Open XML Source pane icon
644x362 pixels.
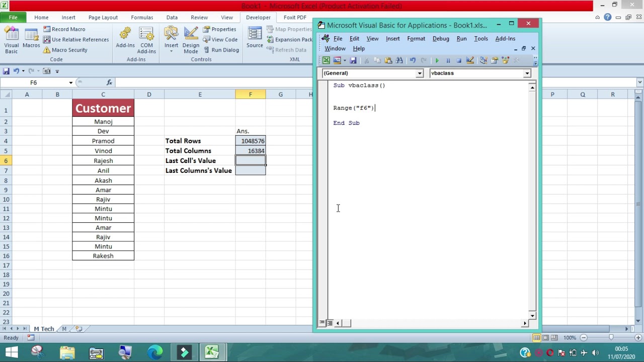(x=255, y=38)
